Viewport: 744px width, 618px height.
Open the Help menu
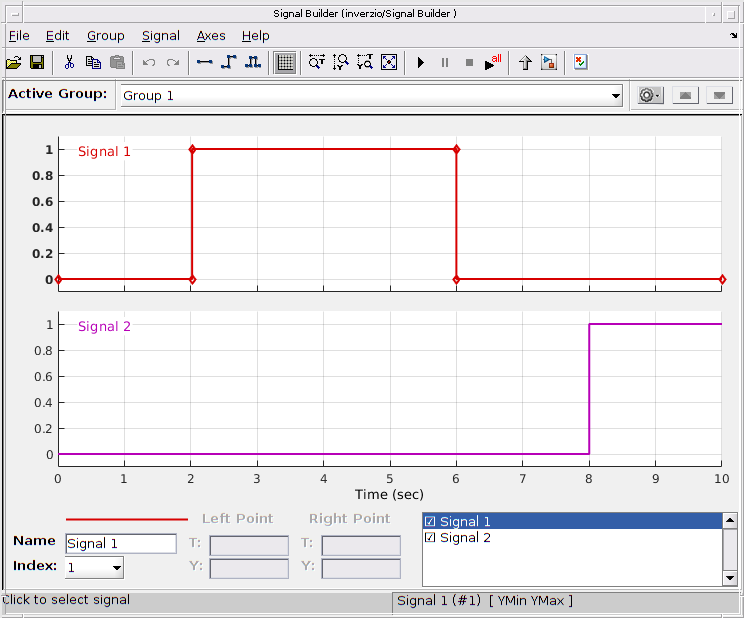click(x=255, y=36)
